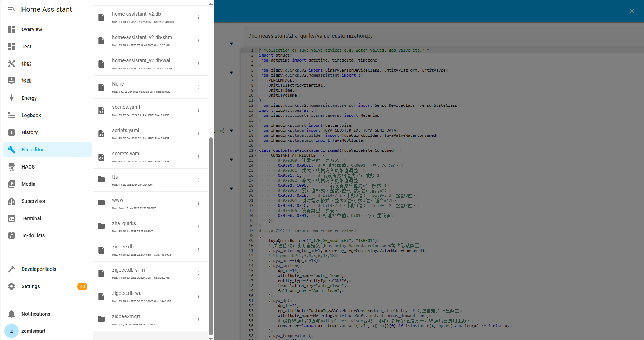
Task: Go to Developer tools
Action: [x=39, y=269]
